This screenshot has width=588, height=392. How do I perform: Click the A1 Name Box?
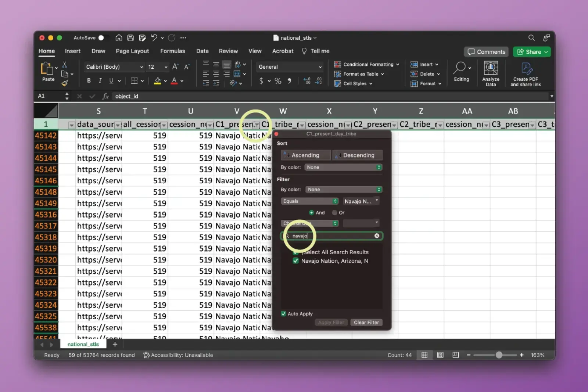point(50,96)
